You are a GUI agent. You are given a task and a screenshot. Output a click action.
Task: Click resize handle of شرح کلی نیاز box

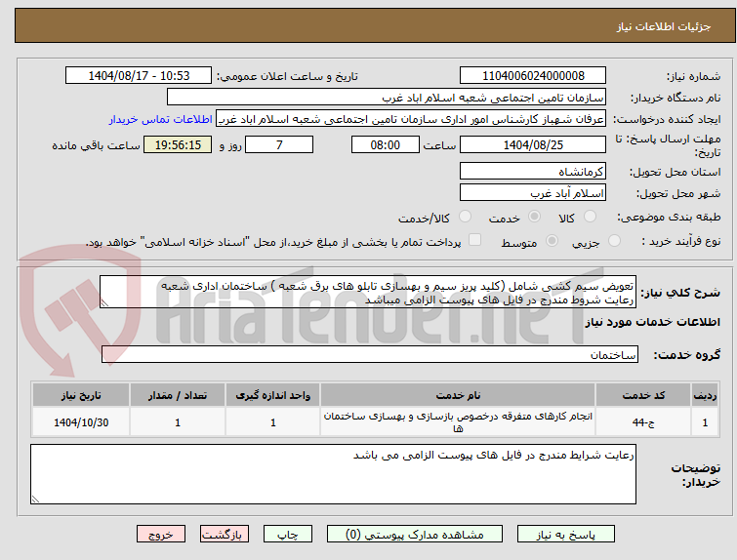pyautogui.click(x=104, y=303)
